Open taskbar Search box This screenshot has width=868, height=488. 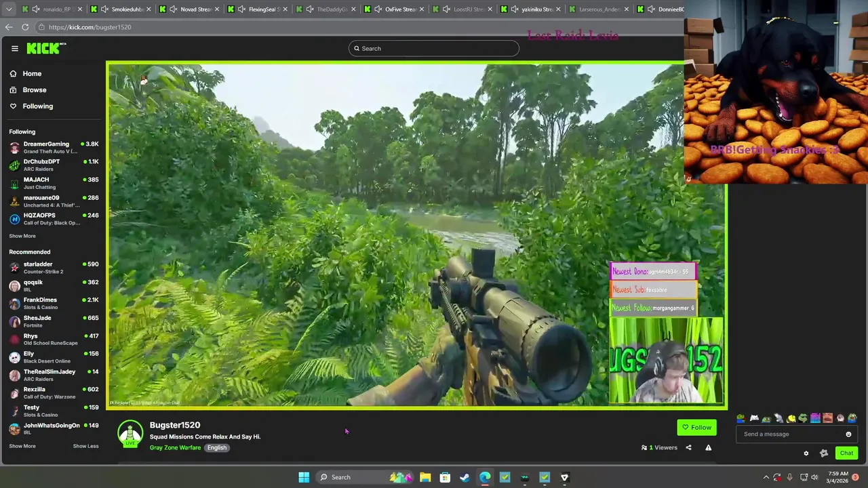coord(365,477)
